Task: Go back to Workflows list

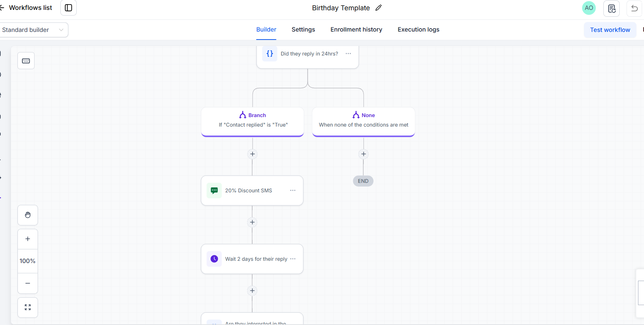Action: tap(26, 8)
